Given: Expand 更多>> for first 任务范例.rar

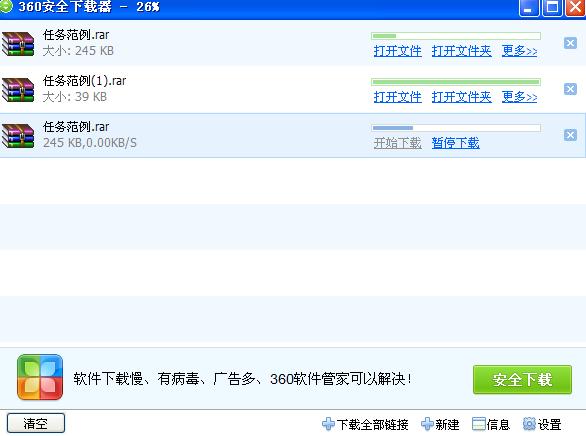Looking at the screenshot, I should pyautogui.click(x=519, y=51).
